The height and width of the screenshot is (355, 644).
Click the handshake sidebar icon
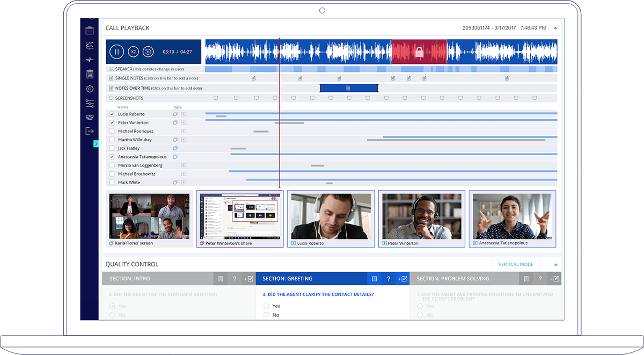(x=90, y=117)
